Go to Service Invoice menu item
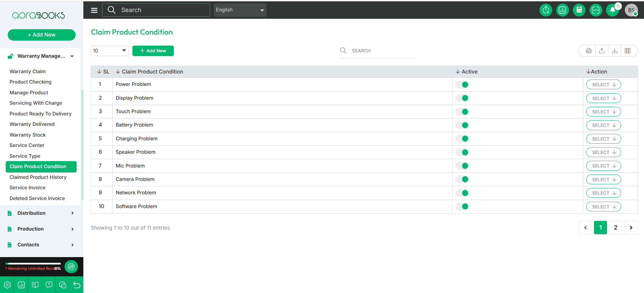Viewport: 644px width, 293px height. pos(28,188)
